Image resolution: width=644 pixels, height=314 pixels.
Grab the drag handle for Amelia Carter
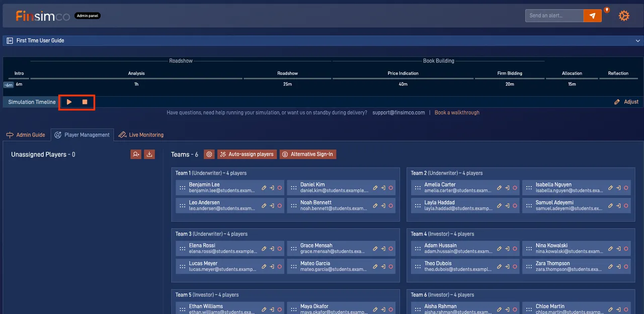(418, 188)
